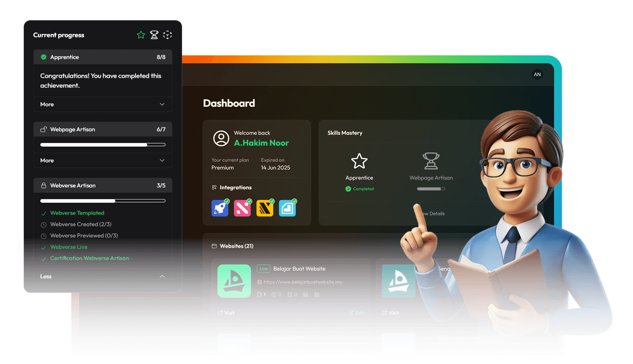Screen dimensions: 633x364
Task: Expand More under Apprentice achievement
Action: point(102,104)
